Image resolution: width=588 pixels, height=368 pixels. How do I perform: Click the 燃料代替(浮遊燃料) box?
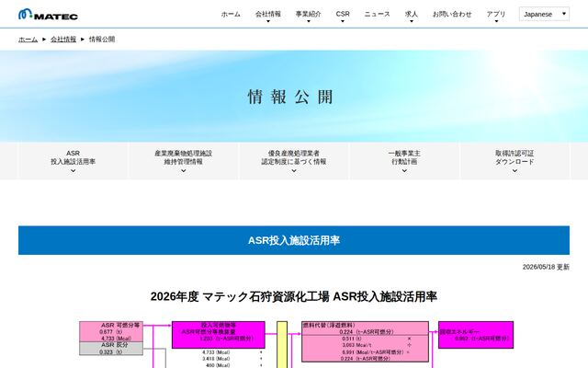coord(365,341)
